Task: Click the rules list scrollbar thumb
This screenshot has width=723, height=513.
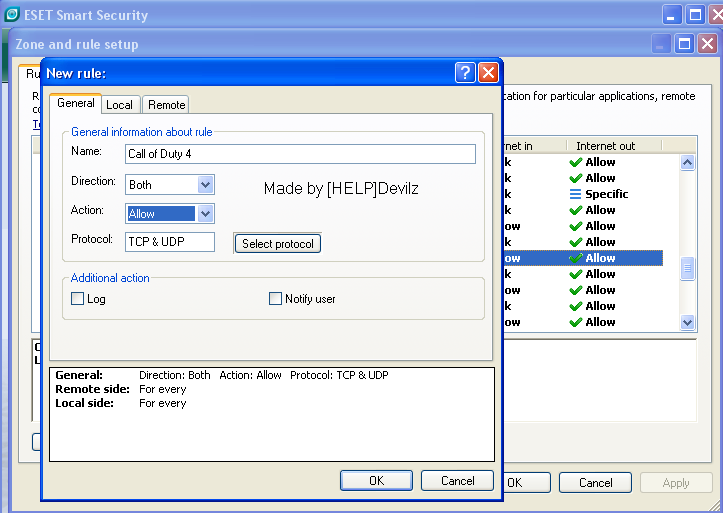Action: [687, 268]
